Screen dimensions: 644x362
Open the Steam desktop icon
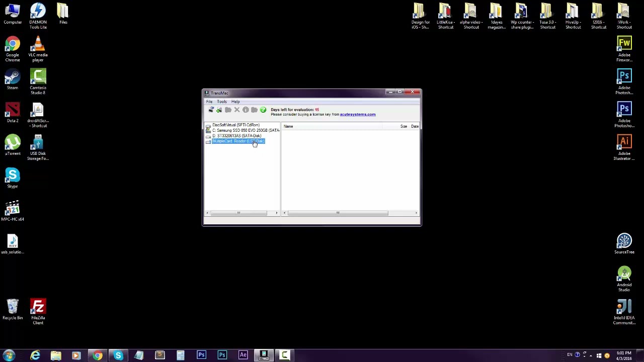13,79
